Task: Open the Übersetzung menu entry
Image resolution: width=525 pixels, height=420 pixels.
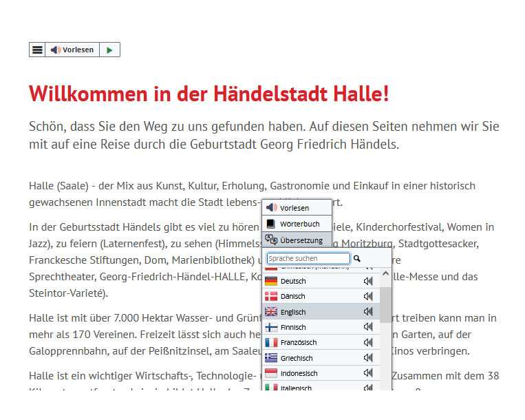Action: (x=297, y=240)
